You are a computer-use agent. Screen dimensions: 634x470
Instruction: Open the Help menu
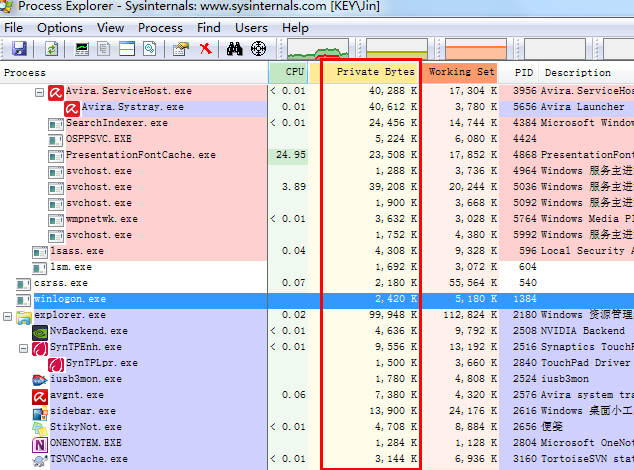295,28
